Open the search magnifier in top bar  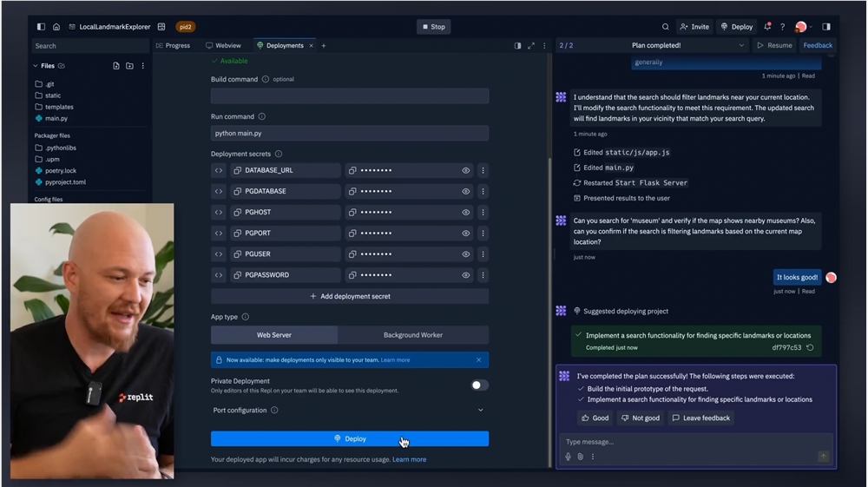coord(666,27)
